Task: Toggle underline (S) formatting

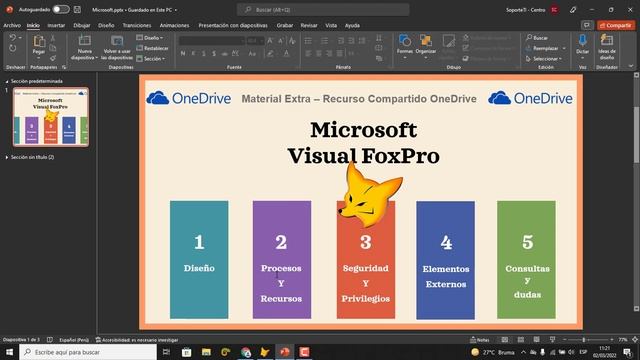Action: click(x=204, y=53)
